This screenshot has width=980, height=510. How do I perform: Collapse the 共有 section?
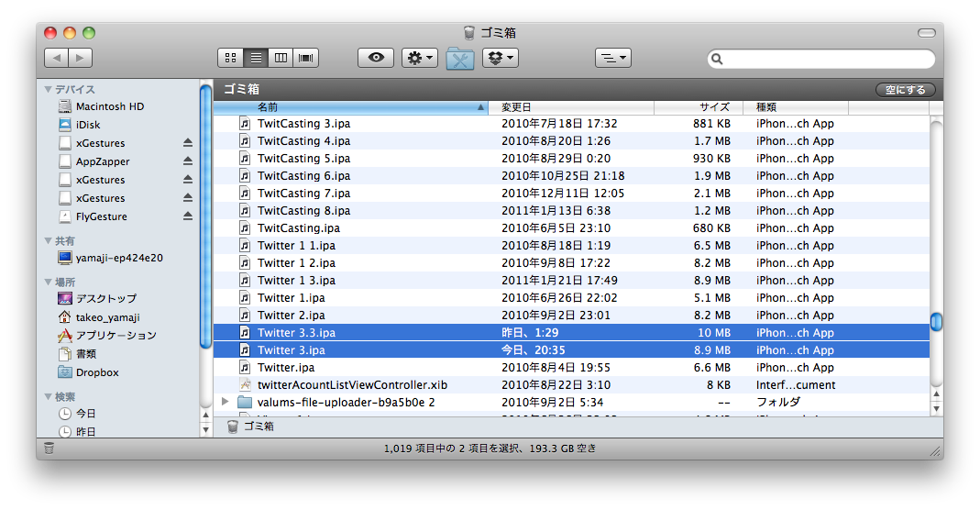pyautogui.click(x=48, y=240)
